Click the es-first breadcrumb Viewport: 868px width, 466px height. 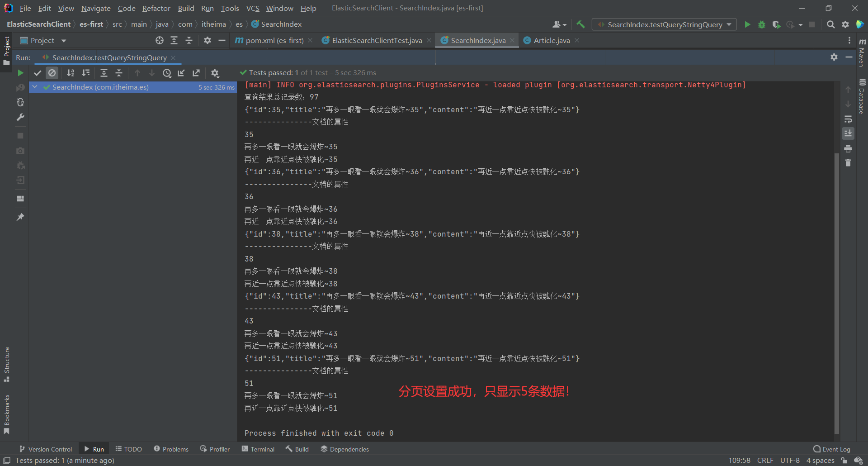coord(91,24)
